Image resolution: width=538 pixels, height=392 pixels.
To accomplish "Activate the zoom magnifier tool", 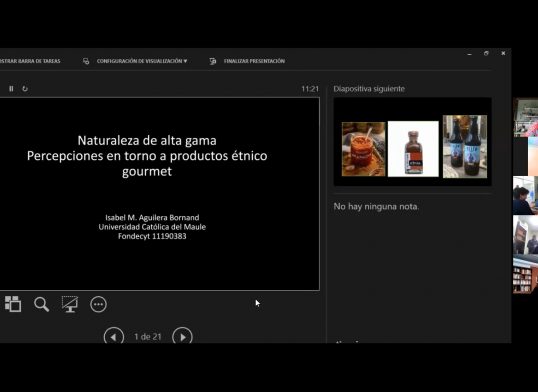I will point(41,304).
